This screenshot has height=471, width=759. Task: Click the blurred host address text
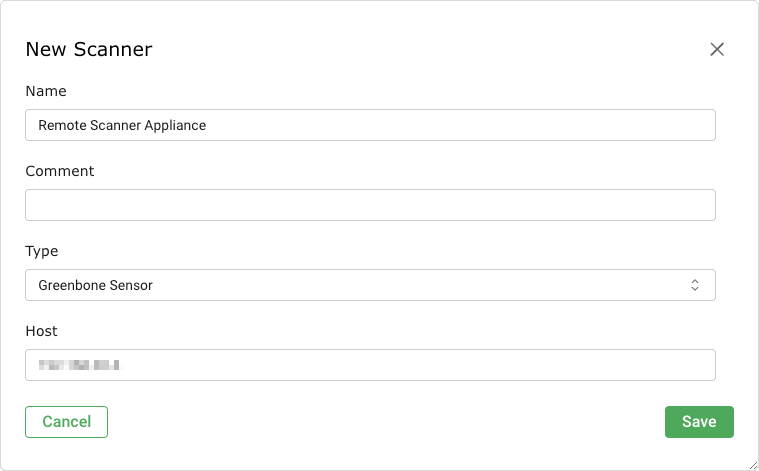pyautogui.click(x=79, y=365)
